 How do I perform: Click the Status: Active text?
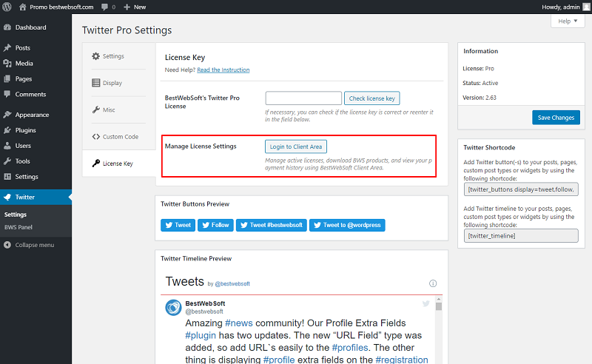[480, 83]
